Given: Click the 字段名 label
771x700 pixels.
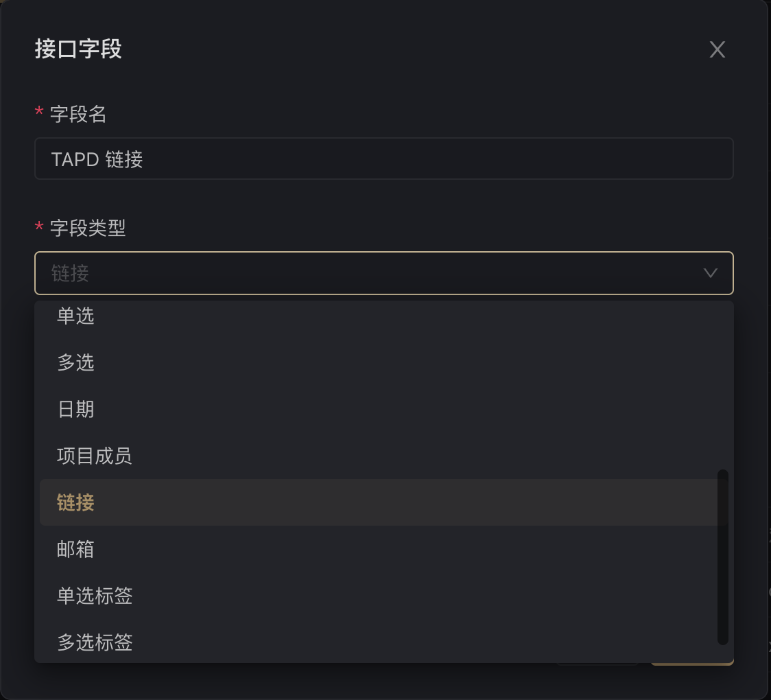Looking at the screenshot, I should tap(78, 115).
